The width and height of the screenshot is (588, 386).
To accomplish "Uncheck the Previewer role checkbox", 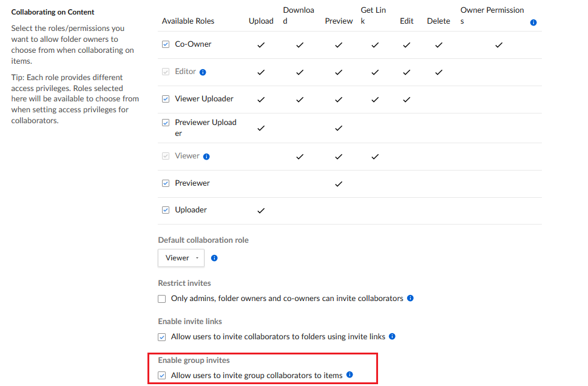I will click(x=166, y=183).
